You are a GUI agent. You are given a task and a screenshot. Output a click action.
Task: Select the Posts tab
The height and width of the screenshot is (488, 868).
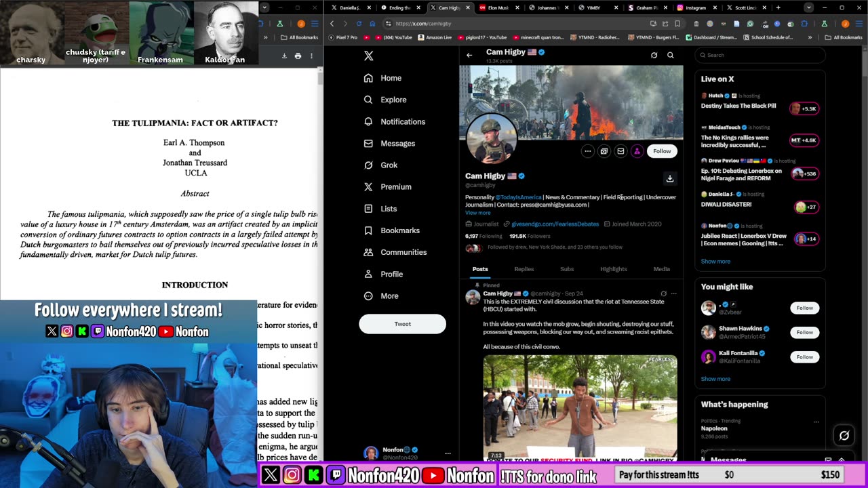point(480,269)
